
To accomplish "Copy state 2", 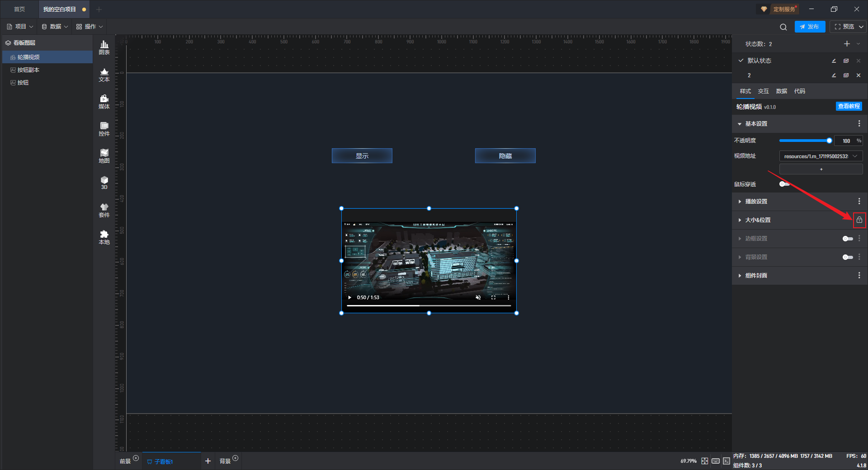I will 846,75.
